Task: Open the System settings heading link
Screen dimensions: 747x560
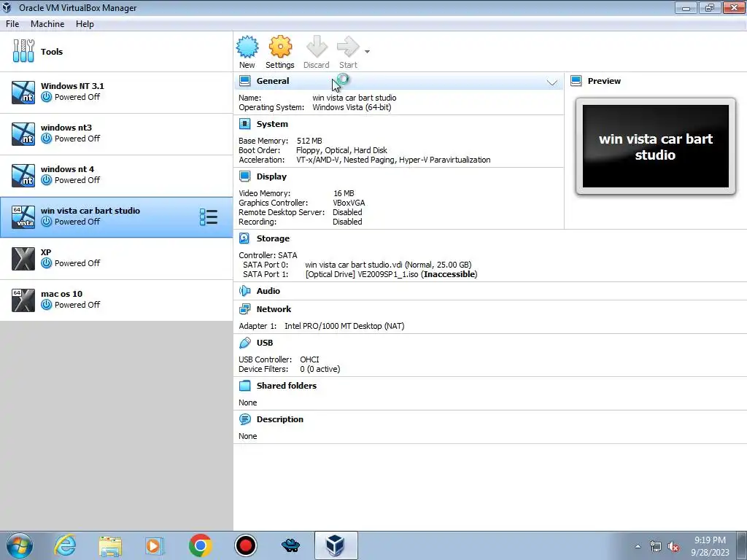Action: coord(272,124)
